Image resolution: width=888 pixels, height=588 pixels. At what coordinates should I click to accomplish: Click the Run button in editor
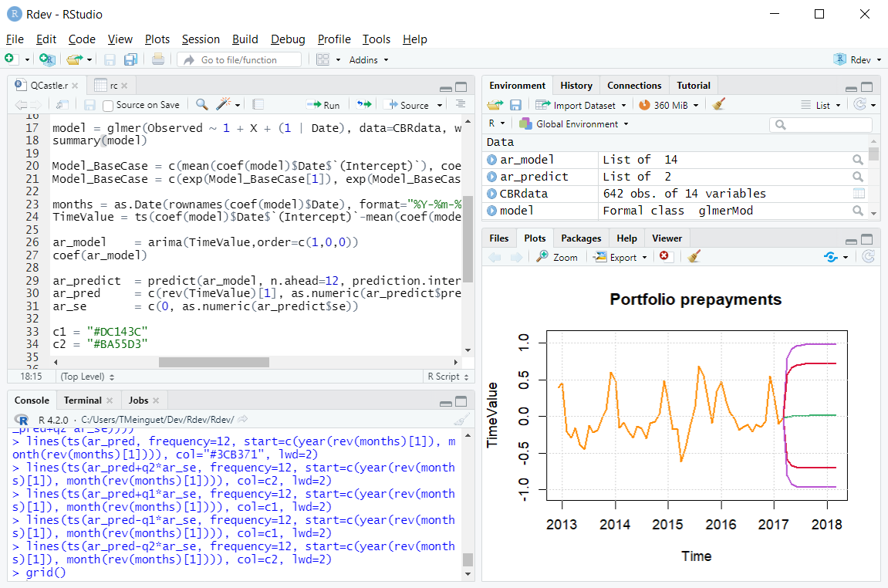[323, 105]
